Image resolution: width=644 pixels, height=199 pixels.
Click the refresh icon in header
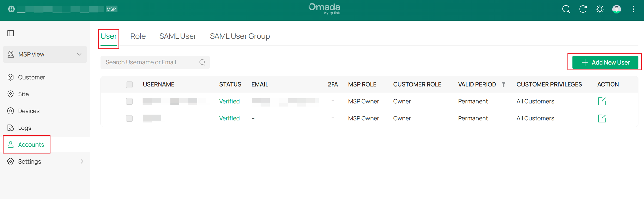583,9
